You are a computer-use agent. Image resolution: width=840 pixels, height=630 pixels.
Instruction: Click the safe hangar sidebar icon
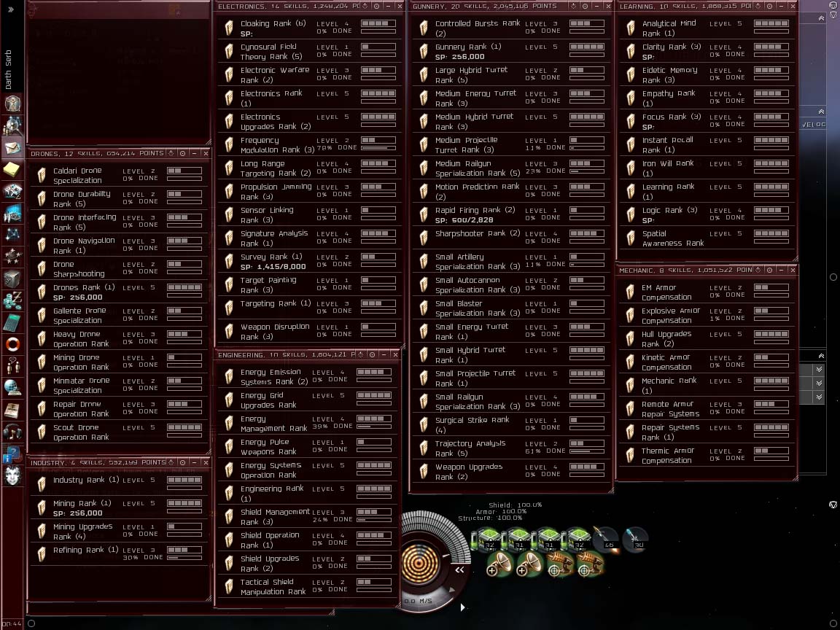pyautogui.click(x=12, y=279)
